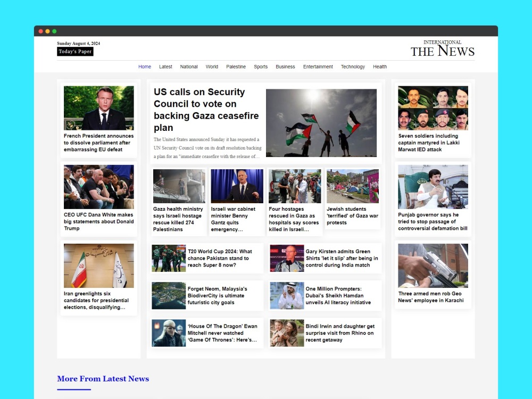Click the green maximize window dot
The image size is (532, 399).
[x=54, y=31]
